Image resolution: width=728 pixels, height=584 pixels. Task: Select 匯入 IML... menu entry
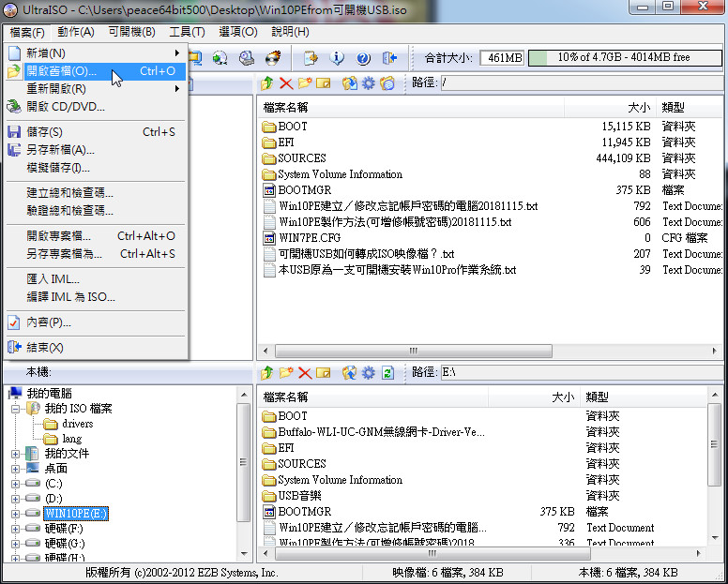[96, 279]
